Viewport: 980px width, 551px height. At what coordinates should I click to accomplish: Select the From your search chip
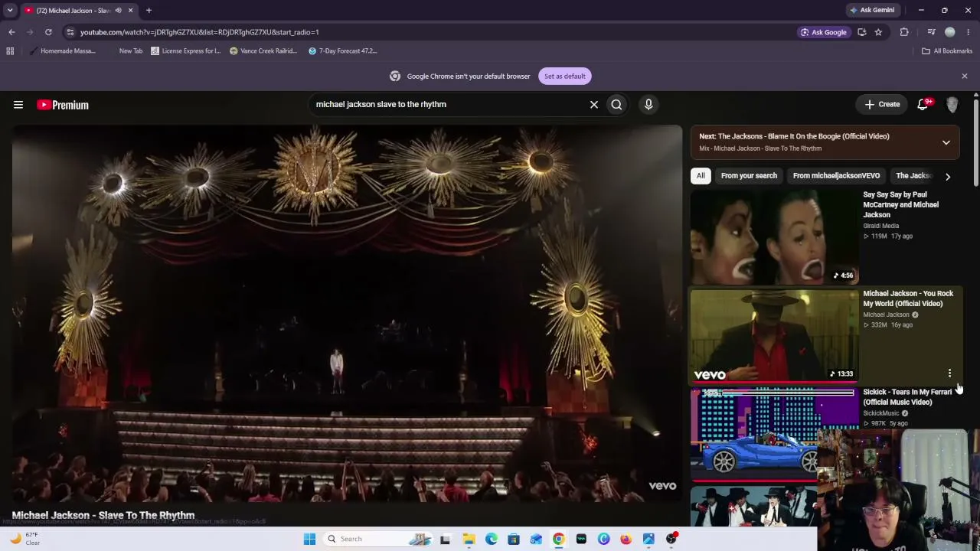click(749, 175)
